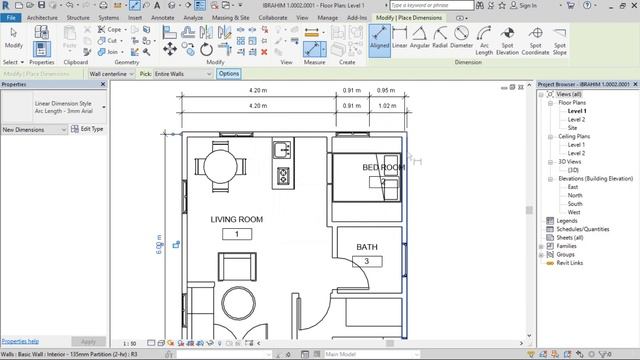Image resolution: width=640 pixels, height=360 pixels.
Task: Switch to the Collaborate ribbon tab
Action: click(273, 18)
